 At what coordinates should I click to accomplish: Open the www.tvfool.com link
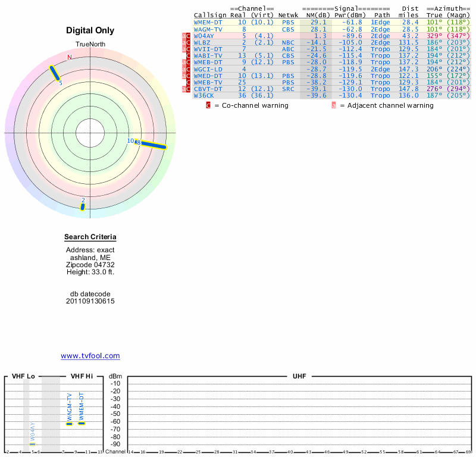click(x=90, y=356)
